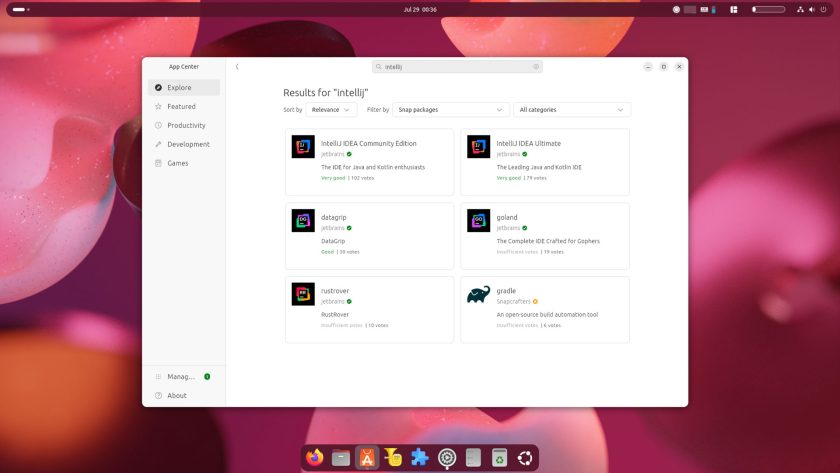Click the Productivity clock icon
This screenshot has height=473, width=840.
click(x=158, y=125)
